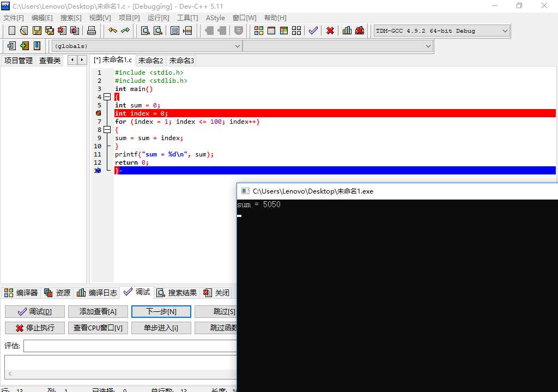Open the 编译器 bottom tab
The width and height of the screenshot is (558, 392).
pyautogui.click(x=21, y=293)
